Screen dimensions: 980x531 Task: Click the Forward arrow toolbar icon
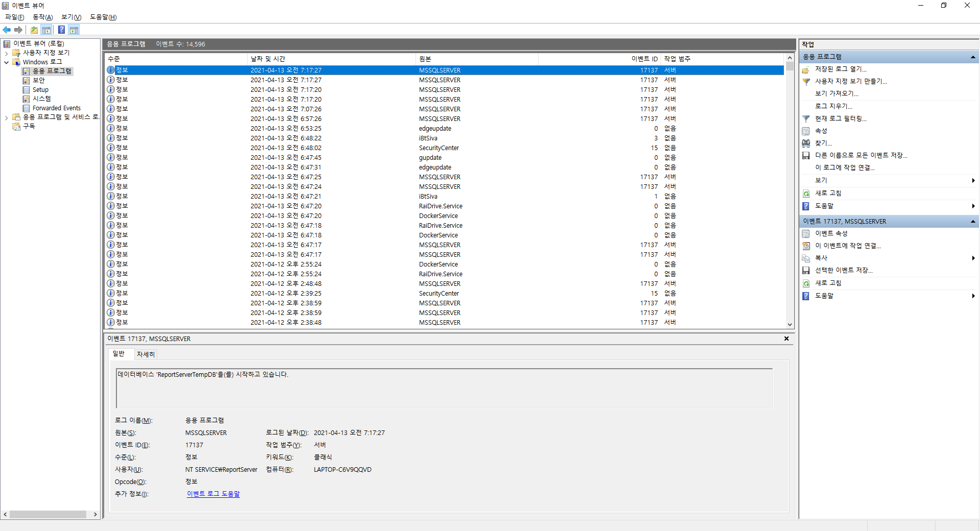18,30
